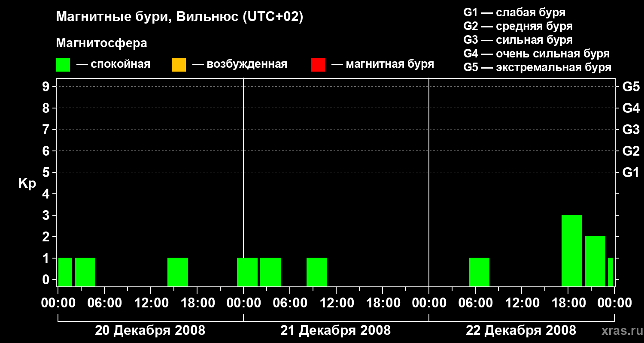Screen dimensions: 644x343
Task: Click the G5 label on the right axis
Action: [x=631, y=87]
